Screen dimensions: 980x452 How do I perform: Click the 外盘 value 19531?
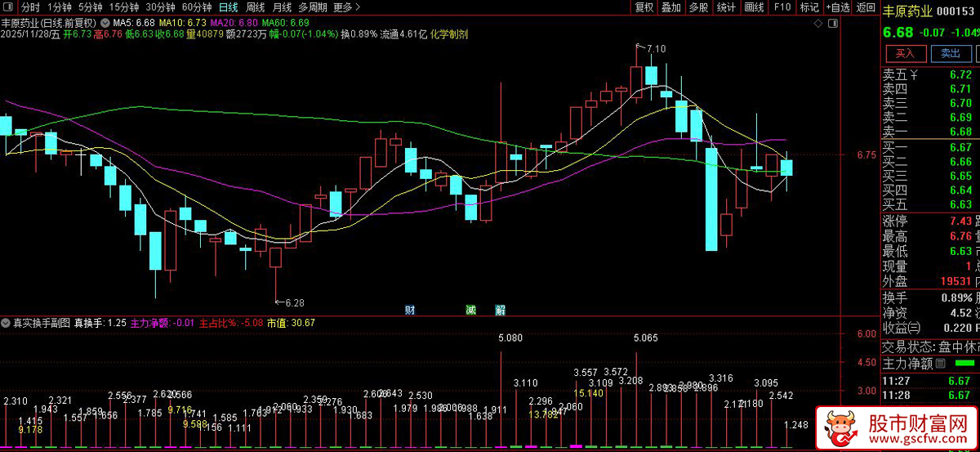[956, 281]
